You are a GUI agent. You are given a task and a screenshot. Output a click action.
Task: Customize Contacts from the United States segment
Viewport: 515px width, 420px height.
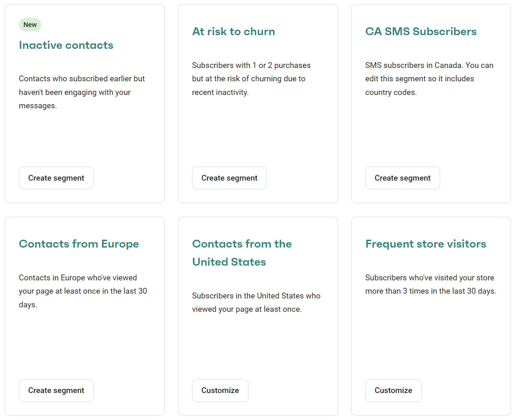(220, 391)
